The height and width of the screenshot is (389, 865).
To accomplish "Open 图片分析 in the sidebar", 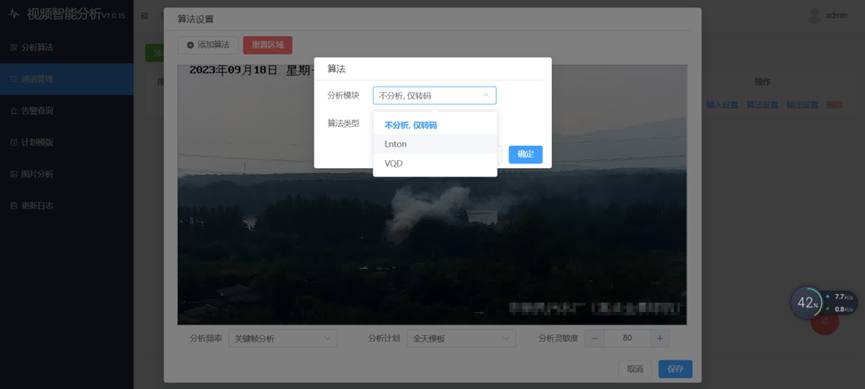I will pyautogui.click(x=67, y=174).
